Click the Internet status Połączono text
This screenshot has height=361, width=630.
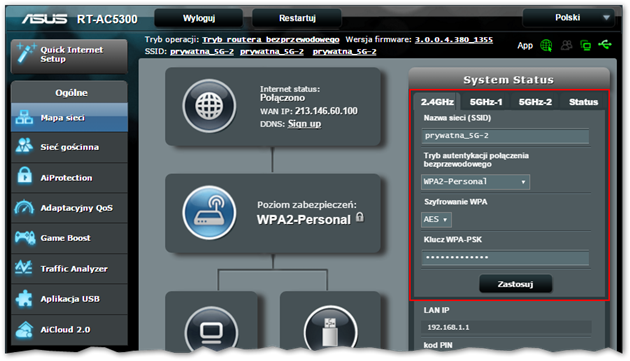[282, 98]
